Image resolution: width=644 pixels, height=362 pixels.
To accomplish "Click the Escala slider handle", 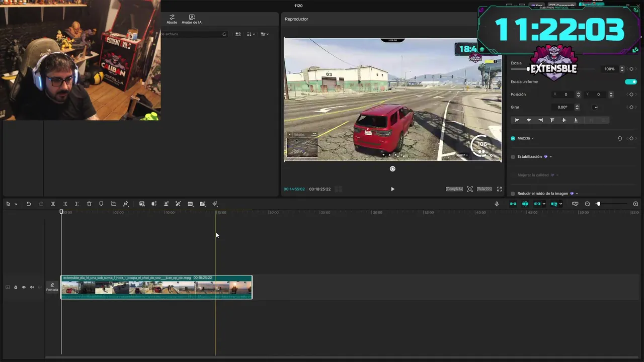I will (x=528, y=69).
